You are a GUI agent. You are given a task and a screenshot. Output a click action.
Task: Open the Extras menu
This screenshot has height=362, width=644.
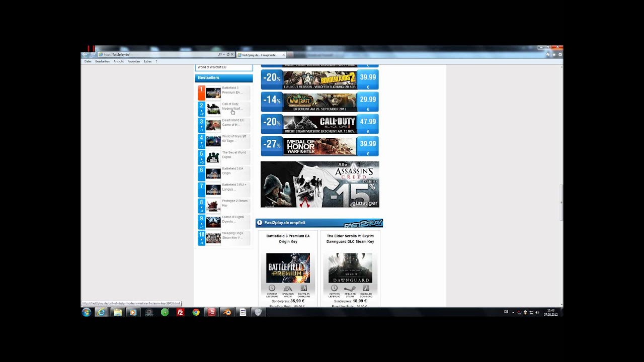147,61
